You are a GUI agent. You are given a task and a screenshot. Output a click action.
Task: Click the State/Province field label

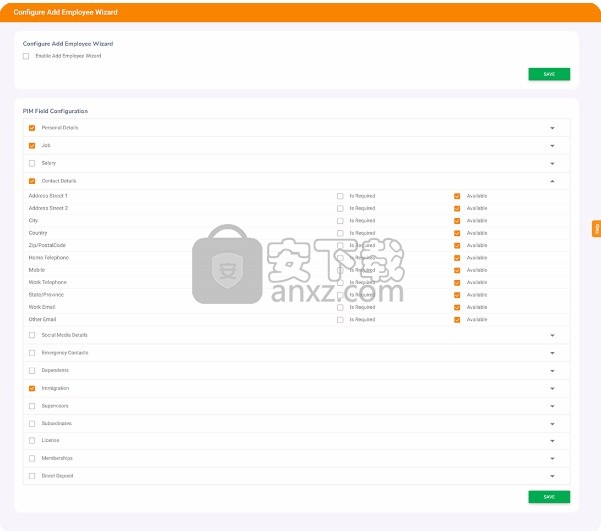pos(46,295)
